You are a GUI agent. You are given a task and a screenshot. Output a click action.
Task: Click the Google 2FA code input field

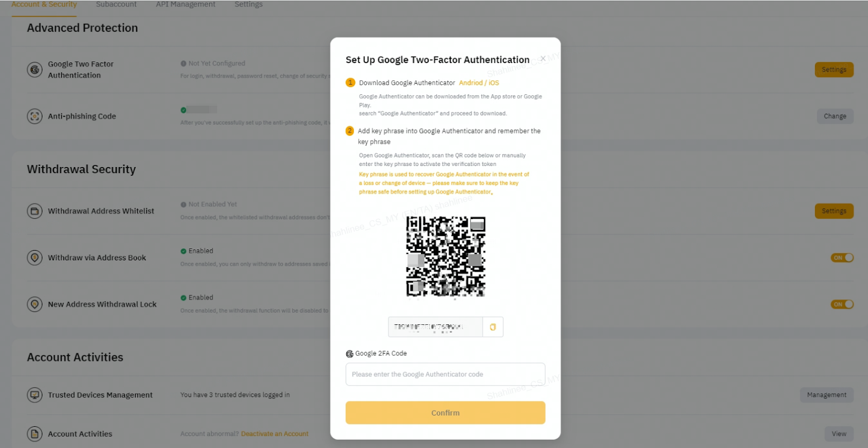coord(445,374)
